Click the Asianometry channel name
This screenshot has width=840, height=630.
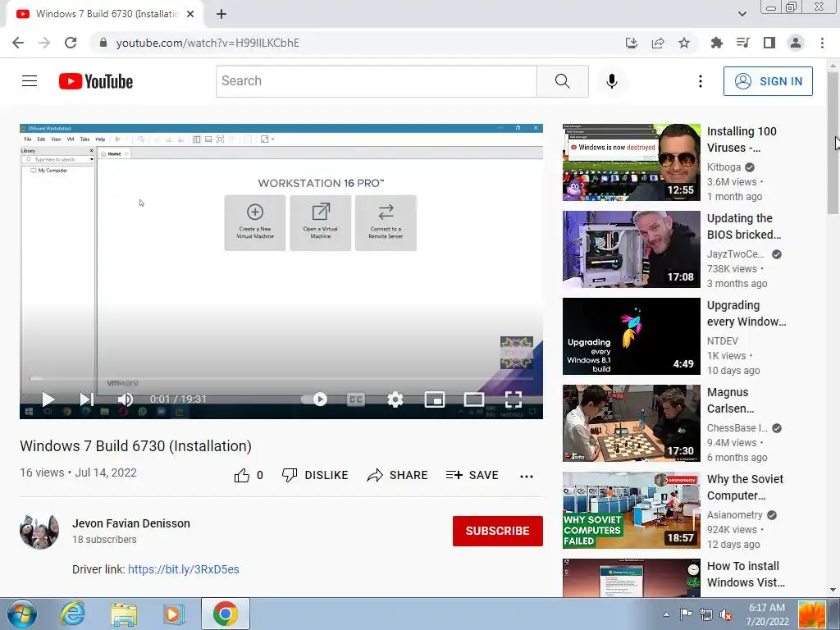point(735,515)
